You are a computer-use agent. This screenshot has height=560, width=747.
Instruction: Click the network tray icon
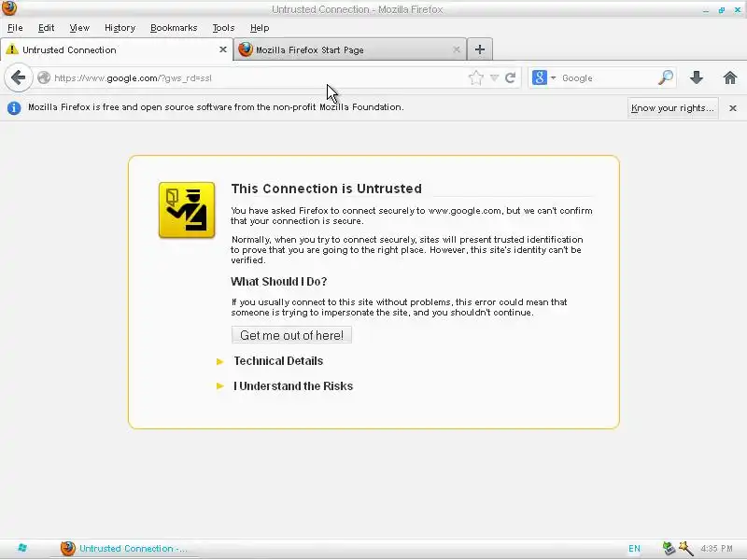click(669, 549)
